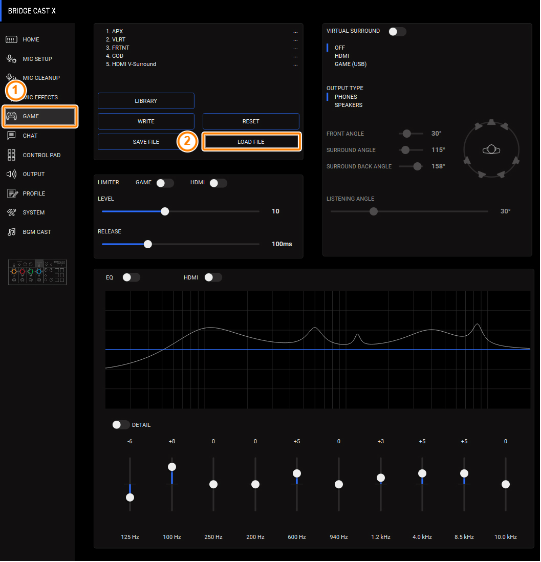Click the device panel thumbnail image
Viewport: 541px width, 562px height.
38,272
